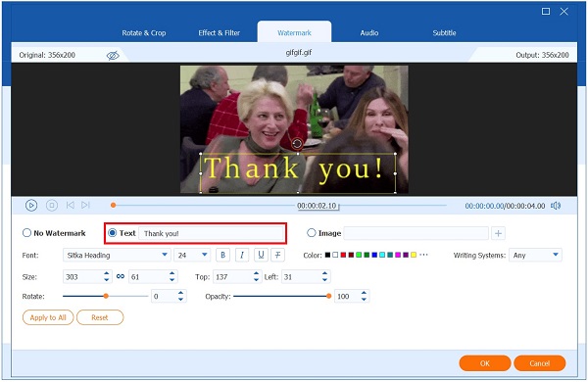
Task: Switch to Rotate & Crop tab
Action: pos(144,33)
